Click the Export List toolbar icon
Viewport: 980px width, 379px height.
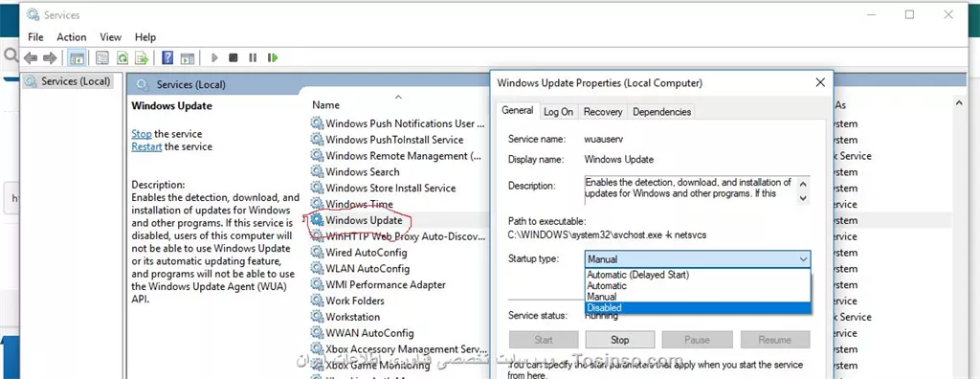coord(142,58)
